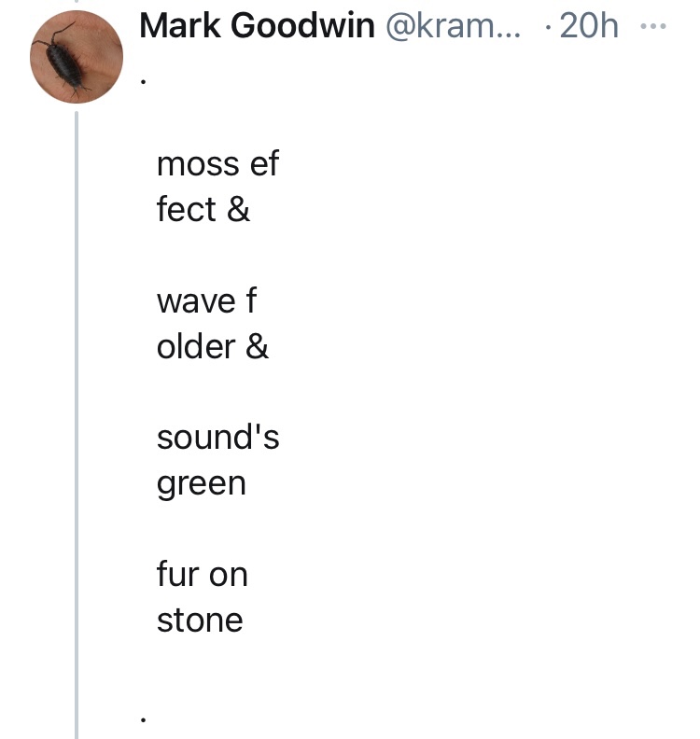Screen dimensions: 700x739
Task: Click the trailing period below "stone"
Action: tap(143, 718)
